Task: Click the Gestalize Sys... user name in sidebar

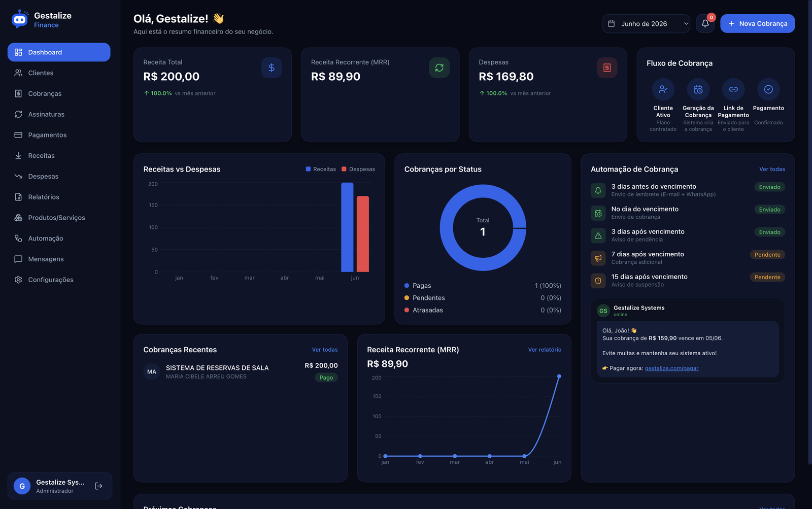Action: coord(60,482)
